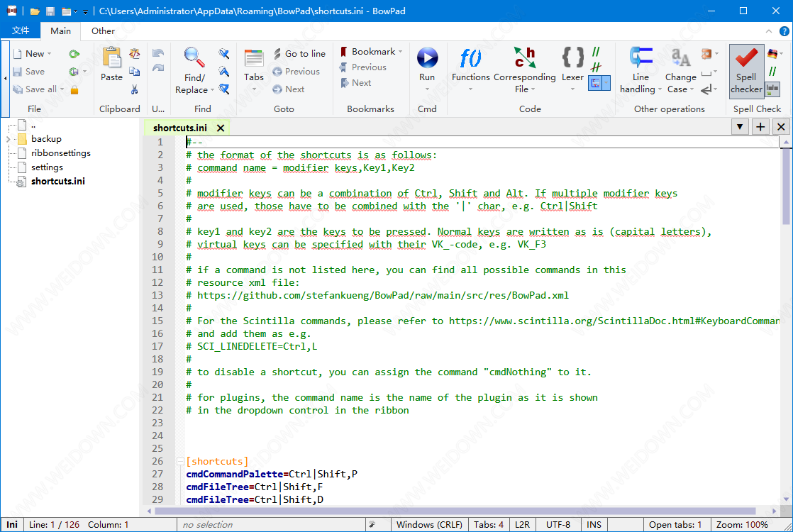
Task: Click the small icon left of Windows (CRLF)
Action: pos(372,525)
